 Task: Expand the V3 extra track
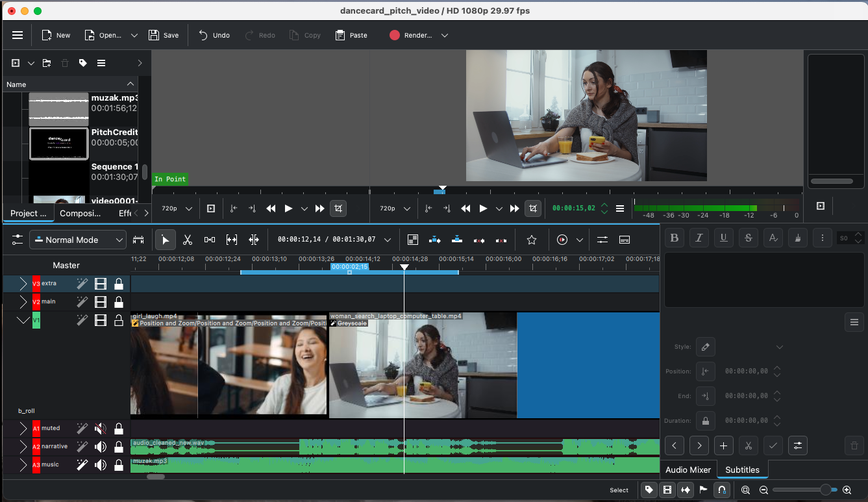(23, 284)
